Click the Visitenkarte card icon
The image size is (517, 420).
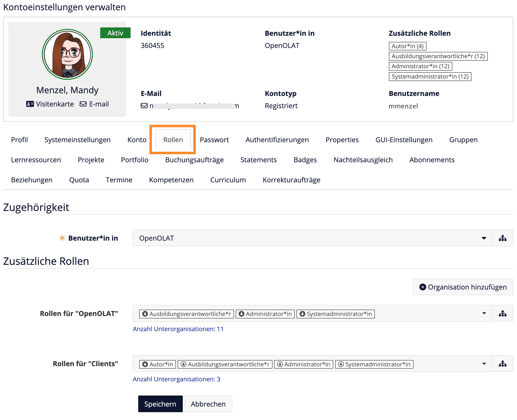[x=30, y=104]
